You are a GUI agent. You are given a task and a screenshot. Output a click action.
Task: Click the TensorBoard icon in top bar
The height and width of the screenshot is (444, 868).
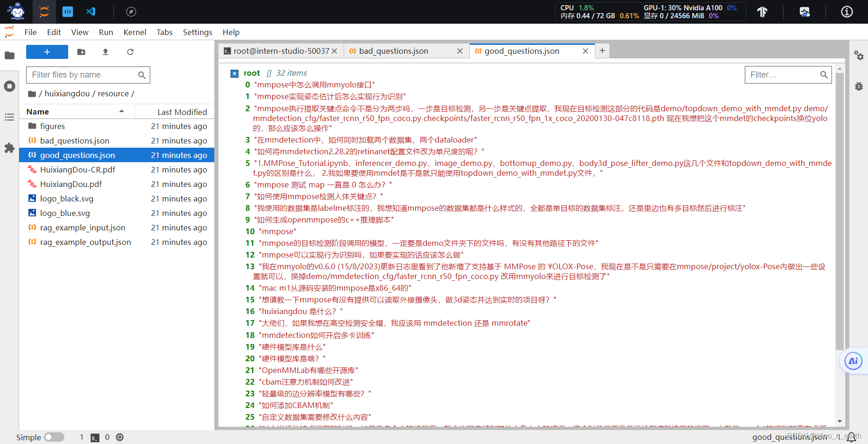click(x=762, y=12)
